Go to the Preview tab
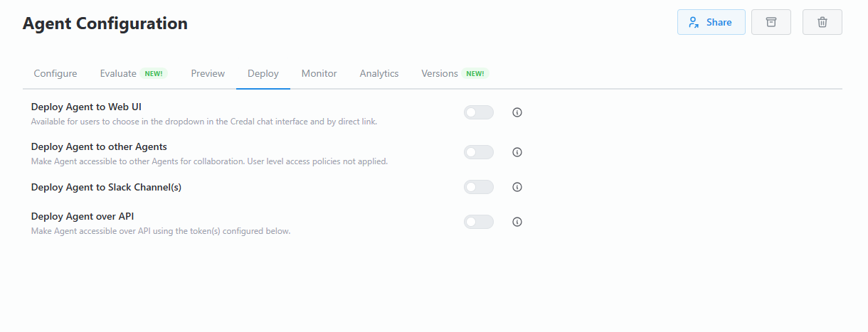The height and width of the screenshot is (332, 868). click(208, 73)
